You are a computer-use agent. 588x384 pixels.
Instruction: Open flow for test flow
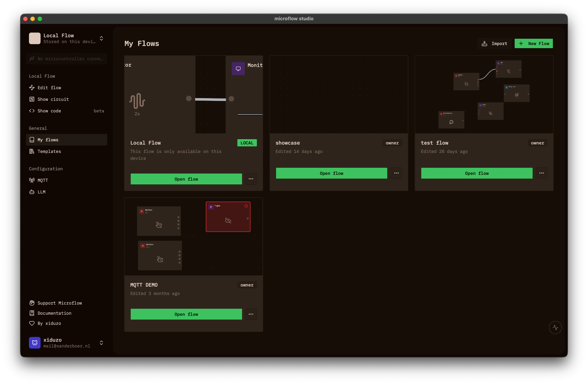tap(477, 173)
